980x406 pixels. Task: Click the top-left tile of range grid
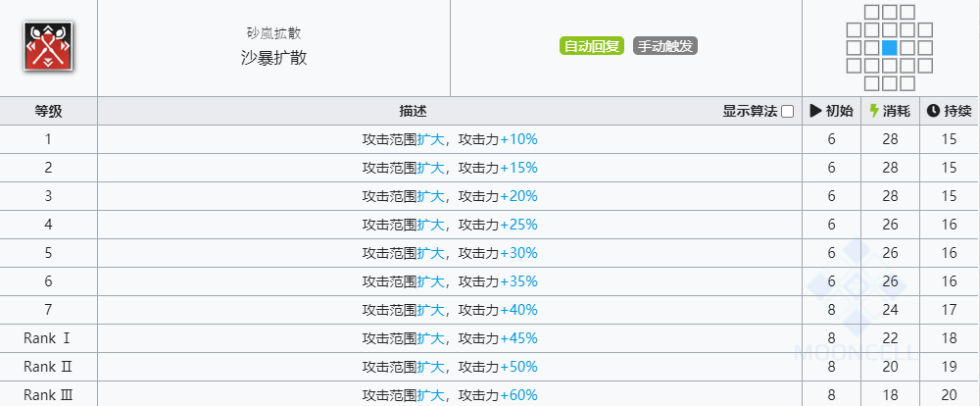click(x=872, y=12)
